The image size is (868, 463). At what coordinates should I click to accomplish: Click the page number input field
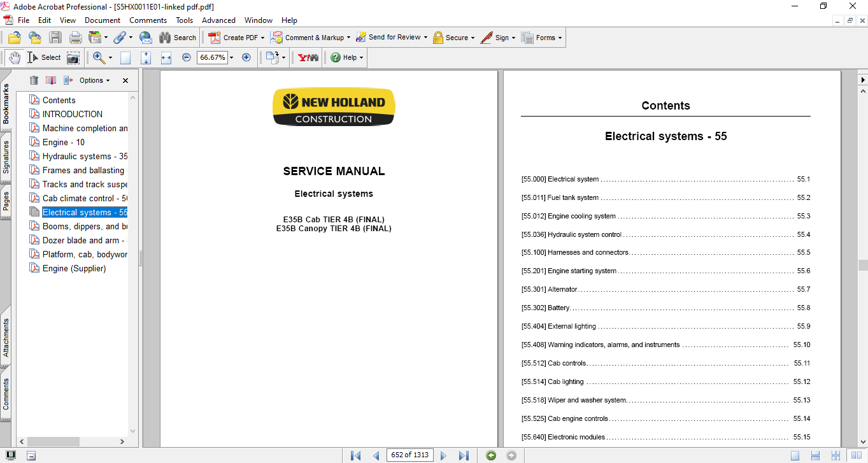point(411,455)
